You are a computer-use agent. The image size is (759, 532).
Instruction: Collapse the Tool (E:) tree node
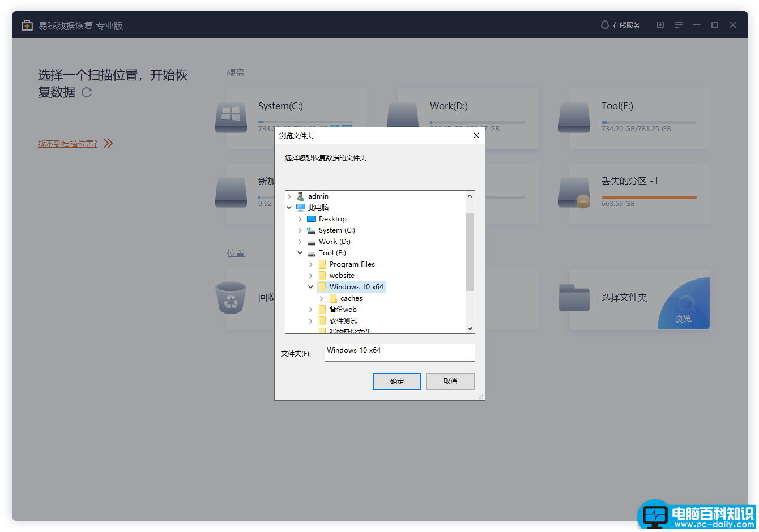pyautogui.click(x=300, y=253)
